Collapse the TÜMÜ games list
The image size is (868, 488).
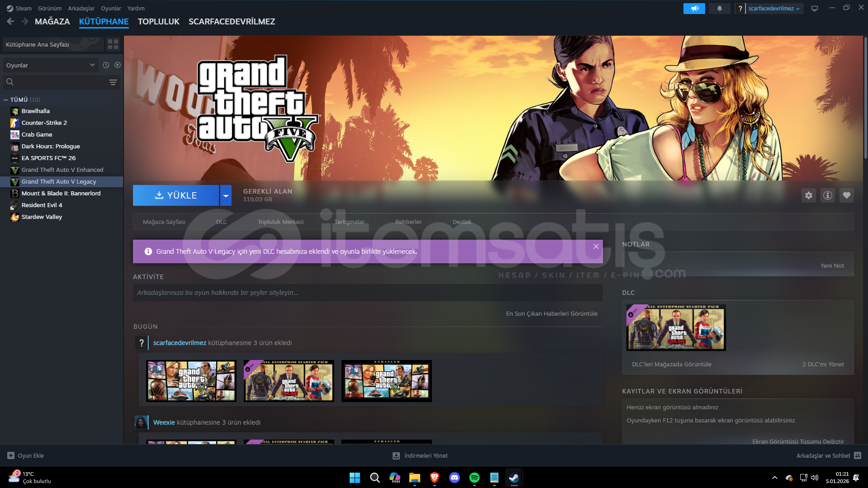(x=6, y=100)
